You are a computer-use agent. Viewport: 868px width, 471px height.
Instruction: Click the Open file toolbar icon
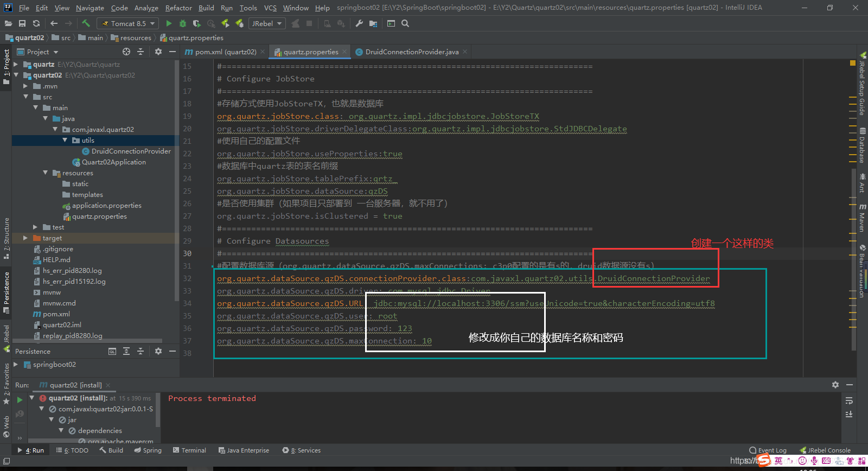tap(8, 23)
